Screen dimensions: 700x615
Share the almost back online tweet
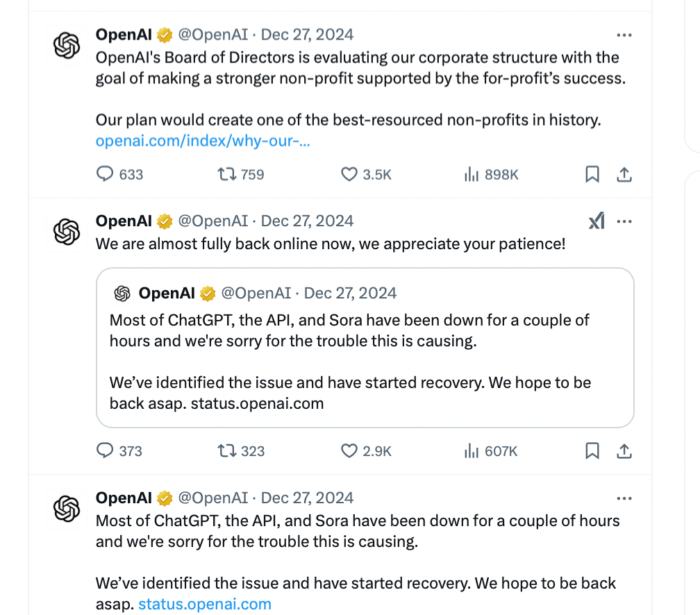tap(624, 450)
